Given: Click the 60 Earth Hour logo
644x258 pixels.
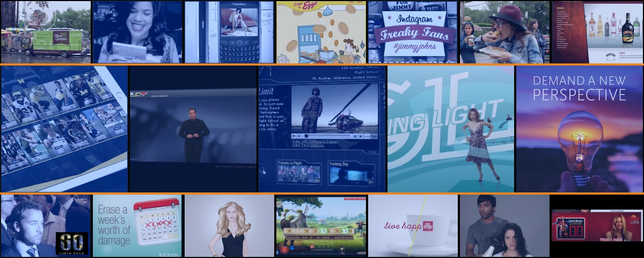Looking at the screenshot, I should [x=72, y=243].
